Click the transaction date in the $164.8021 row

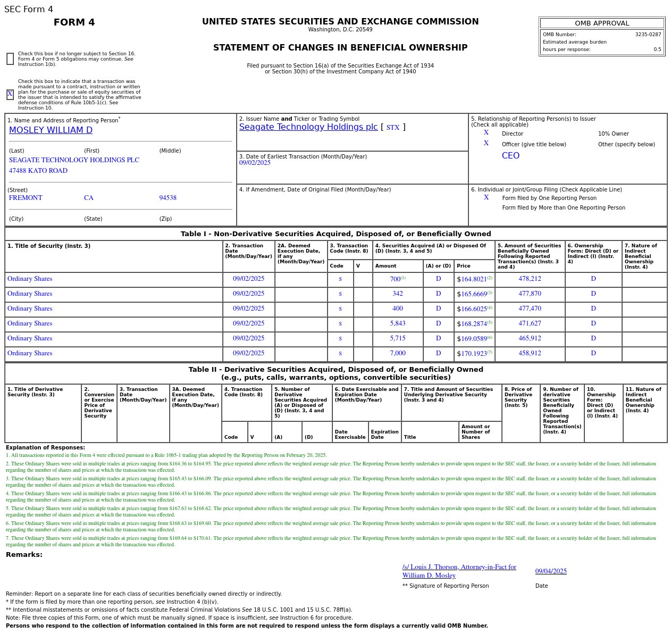(x=248, y=279)
